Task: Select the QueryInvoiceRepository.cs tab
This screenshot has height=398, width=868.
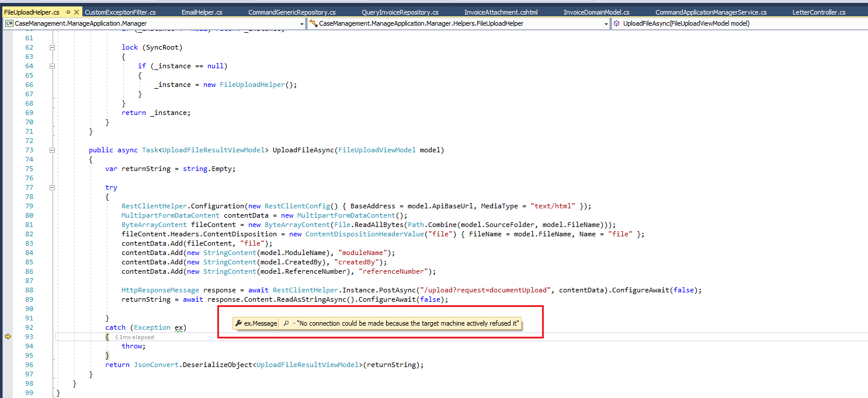Action: click(400, 12)
